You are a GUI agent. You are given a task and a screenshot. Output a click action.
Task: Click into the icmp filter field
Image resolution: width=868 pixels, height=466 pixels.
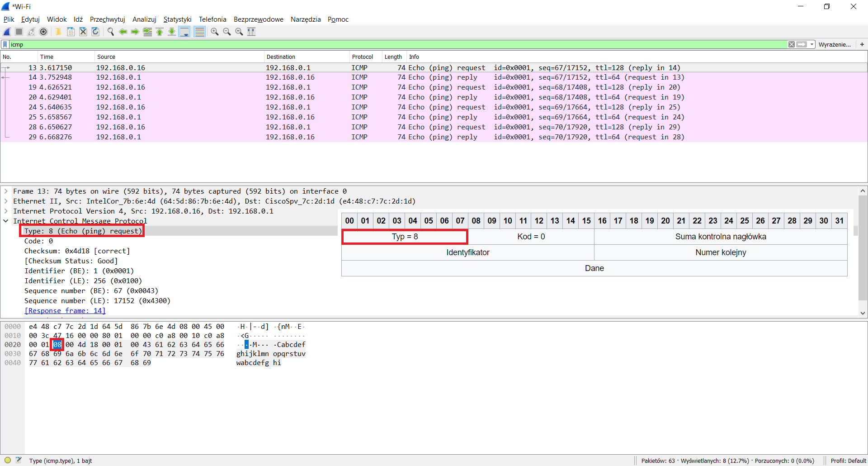tap(398, 44)
